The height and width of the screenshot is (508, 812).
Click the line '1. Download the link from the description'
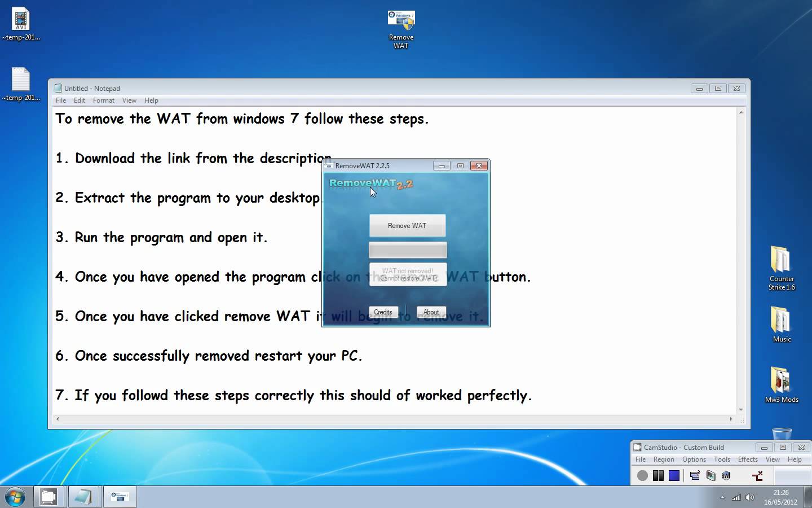193,158
